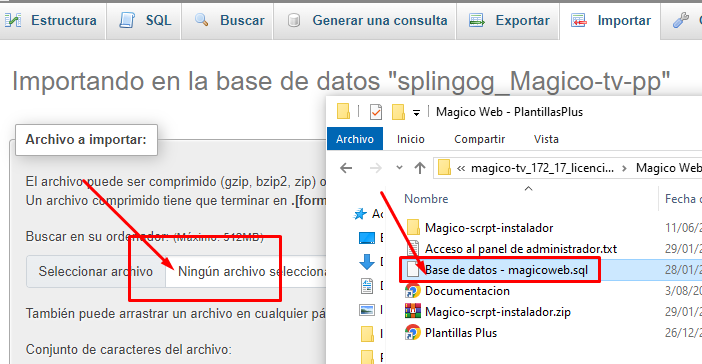Screen dimensions: 702x364
Task: Click the Generar una consulta database icon
Action: [294, 21]
